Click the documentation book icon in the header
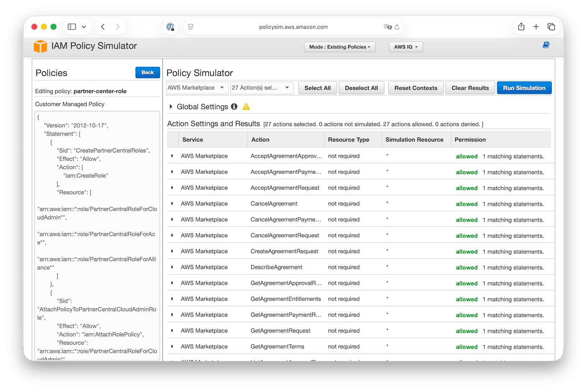Image resolution: width=587 pixels, height=392 pixels. [546, 45]
